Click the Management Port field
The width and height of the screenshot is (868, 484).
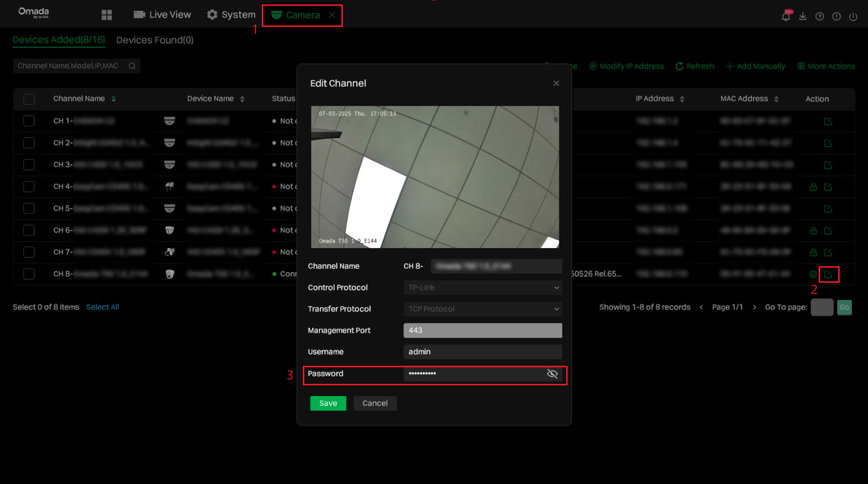[483, 330]
